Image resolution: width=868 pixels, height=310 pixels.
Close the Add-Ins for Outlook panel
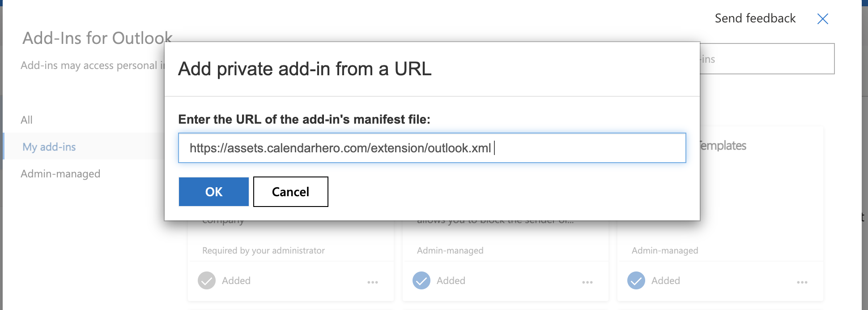822,19
